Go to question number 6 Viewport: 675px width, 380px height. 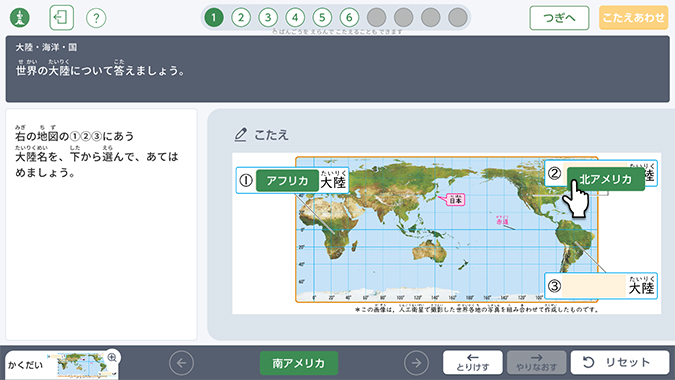pos(349,18)
